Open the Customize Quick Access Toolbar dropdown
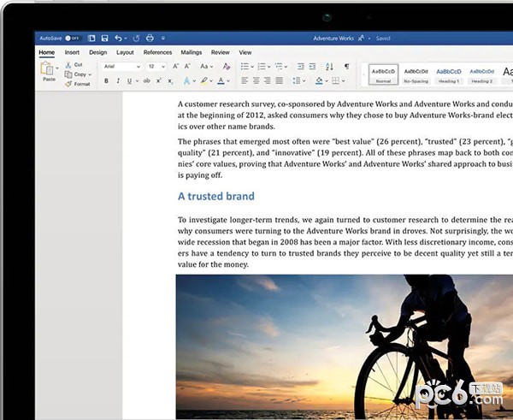This screenshot has height=420, width=513. click(163, 38)
